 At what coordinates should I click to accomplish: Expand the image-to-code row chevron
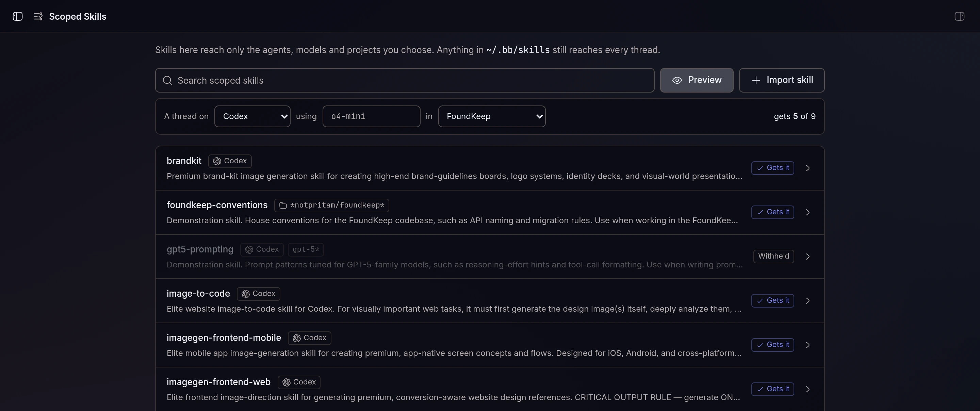pyautogui.click(x=808, y=301)
